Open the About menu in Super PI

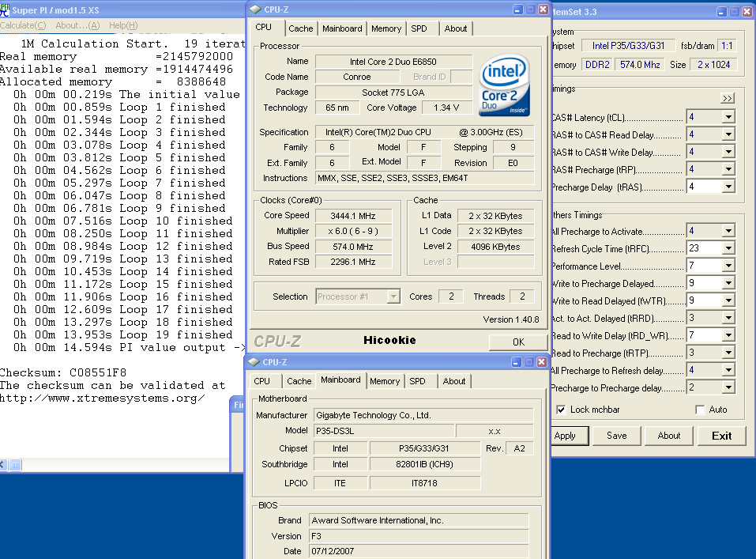[x=77, y=25]
